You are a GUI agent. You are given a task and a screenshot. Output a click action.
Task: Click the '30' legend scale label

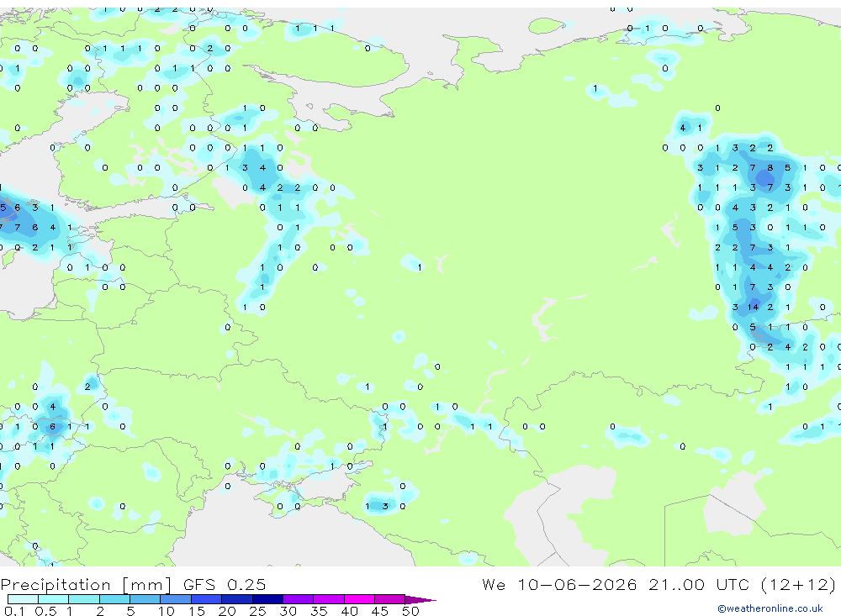tap(288, 611)
